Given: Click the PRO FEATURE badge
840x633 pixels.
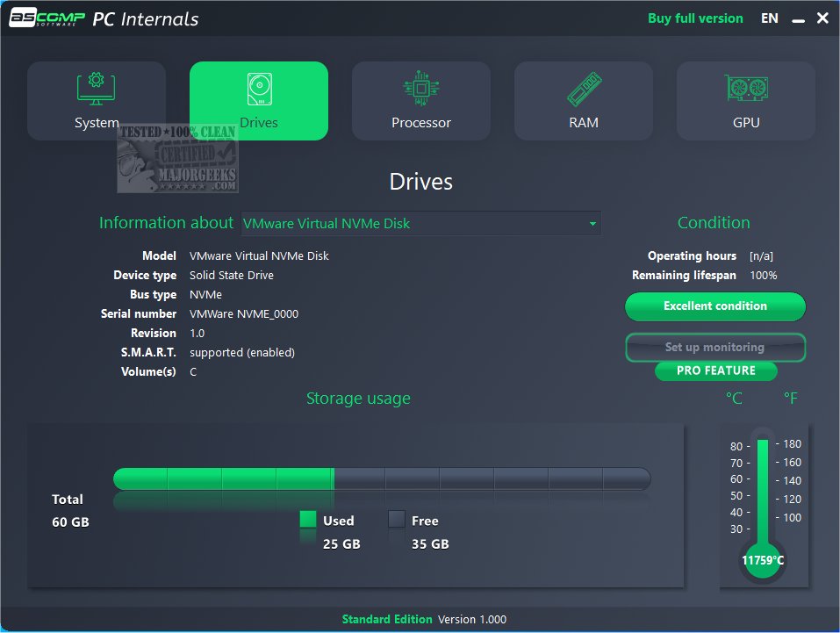Looking at the screenshot, I should pos(715,370).
